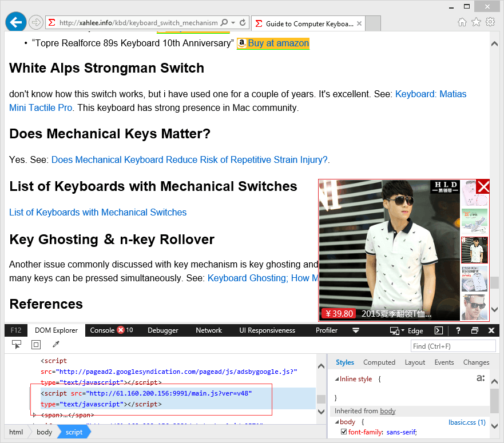The height and width of the screenshot is (443, 504).
Task: Switch to the Console tab
Action: (x=111, y=330)
